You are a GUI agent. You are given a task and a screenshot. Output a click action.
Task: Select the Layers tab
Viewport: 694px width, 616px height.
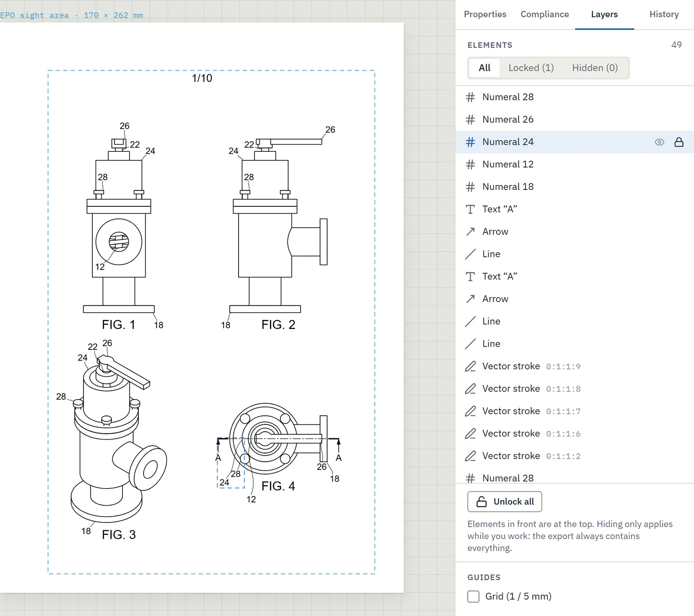604,14
